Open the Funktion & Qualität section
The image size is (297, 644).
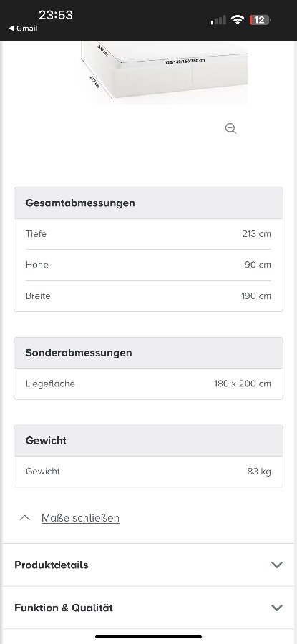(149, 608)
